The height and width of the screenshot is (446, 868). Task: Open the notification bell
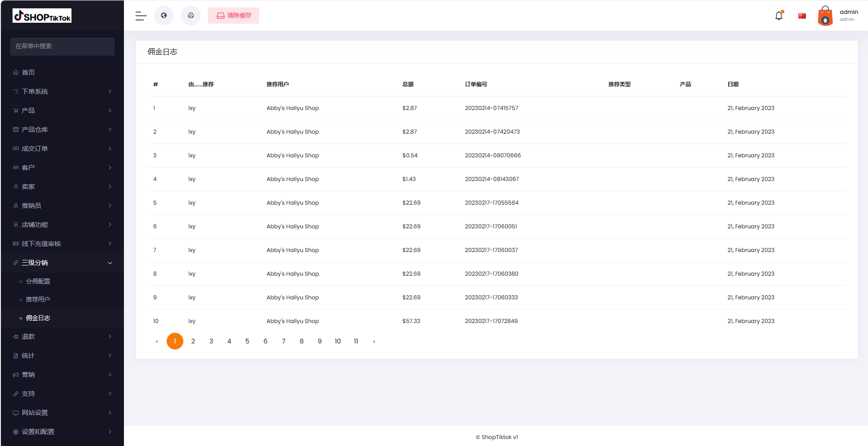point(779,16)
